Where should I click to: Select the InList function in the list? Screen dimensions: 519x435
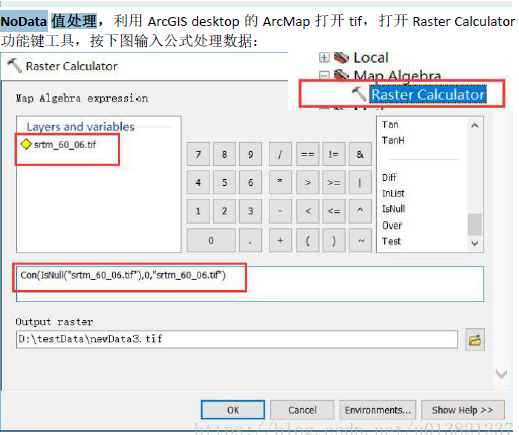point(393,193)
